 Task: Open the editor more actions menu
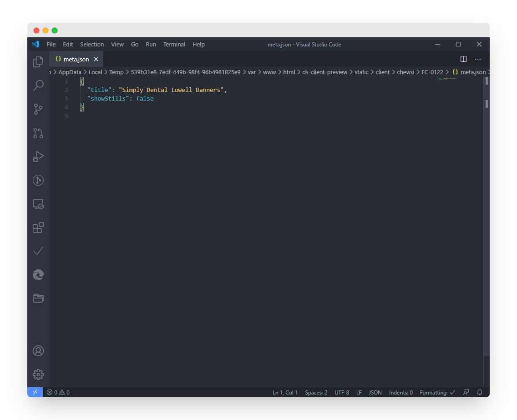(478, 59)
